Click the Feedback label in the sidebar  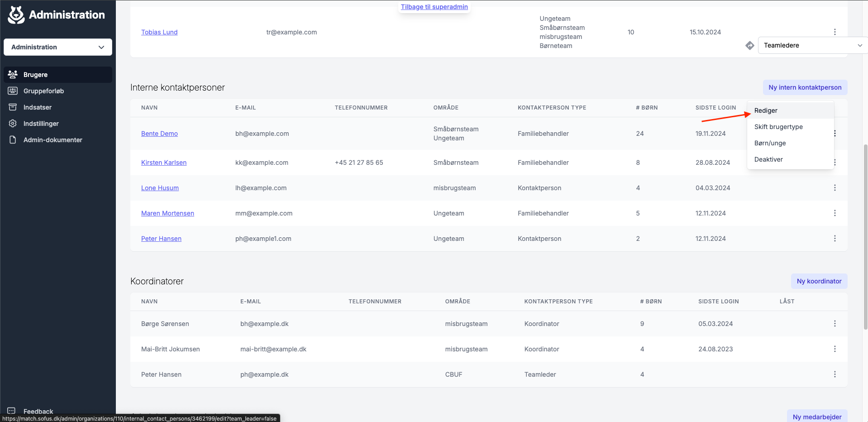pyautogui.click(x=38, y=411)
